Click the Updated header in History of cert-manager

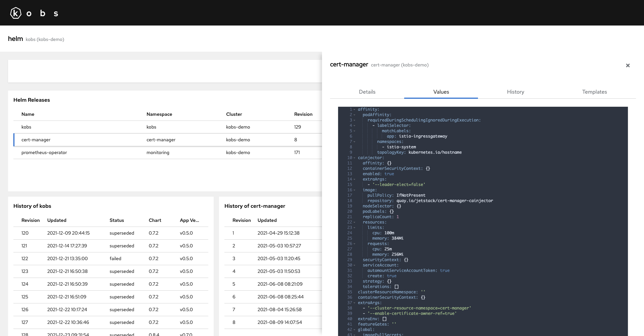267,221
